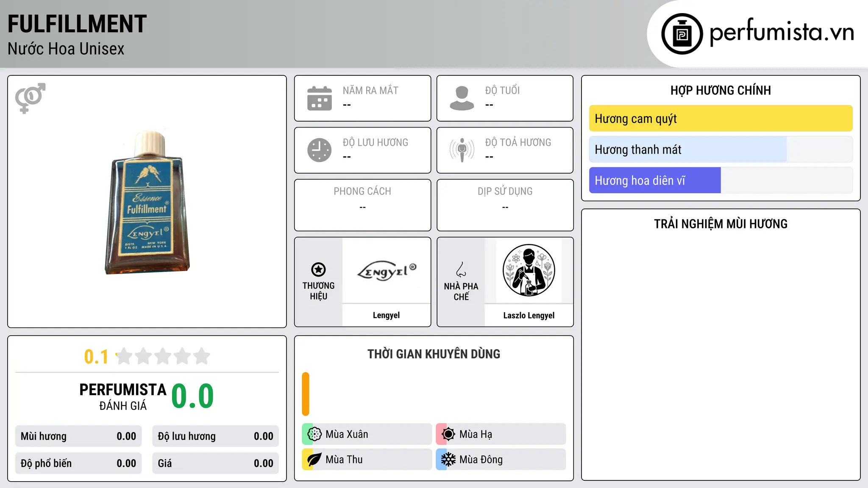The width and height of the screenshot is (868, 488).
Task: Select the Hương hoa diên vĩ accord bar
Action: (721, 180)
